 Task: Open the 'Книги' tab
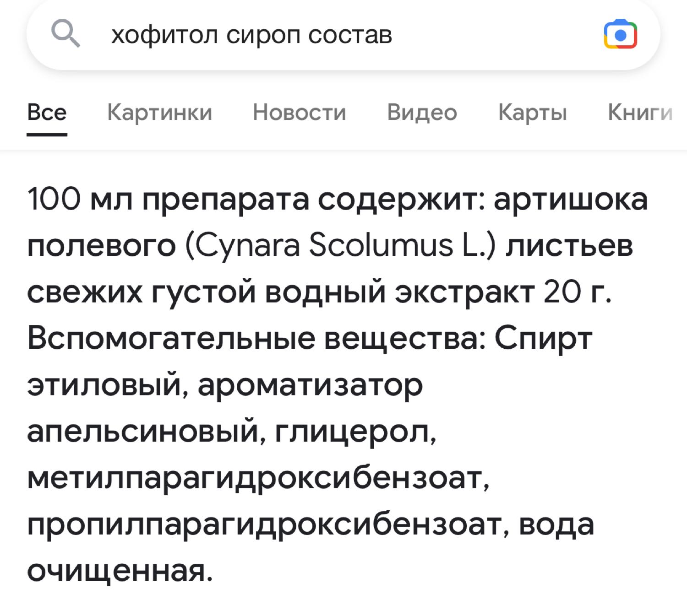[640, 112]
